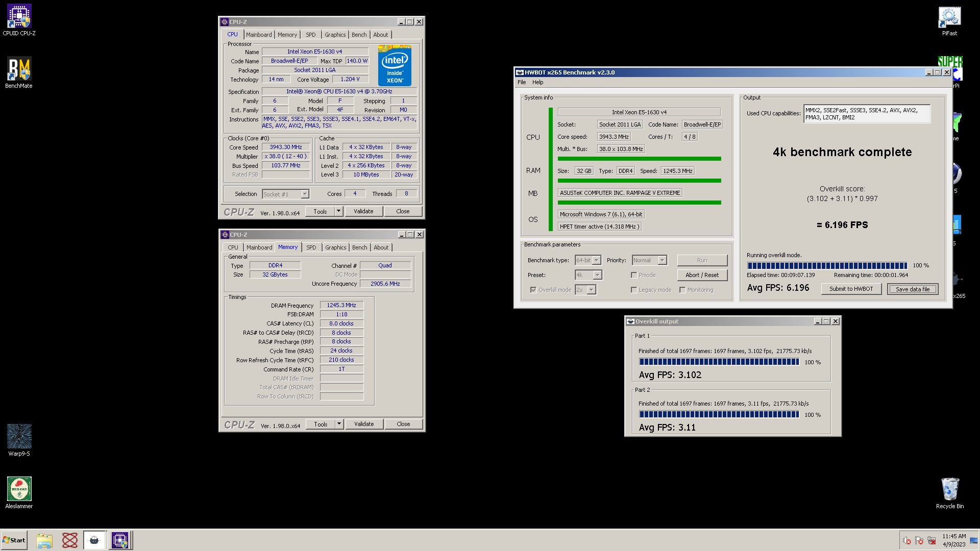The image size is (980, 551).
Task: Open Windows Explorer from the taskbar
Action: point(44,540)
